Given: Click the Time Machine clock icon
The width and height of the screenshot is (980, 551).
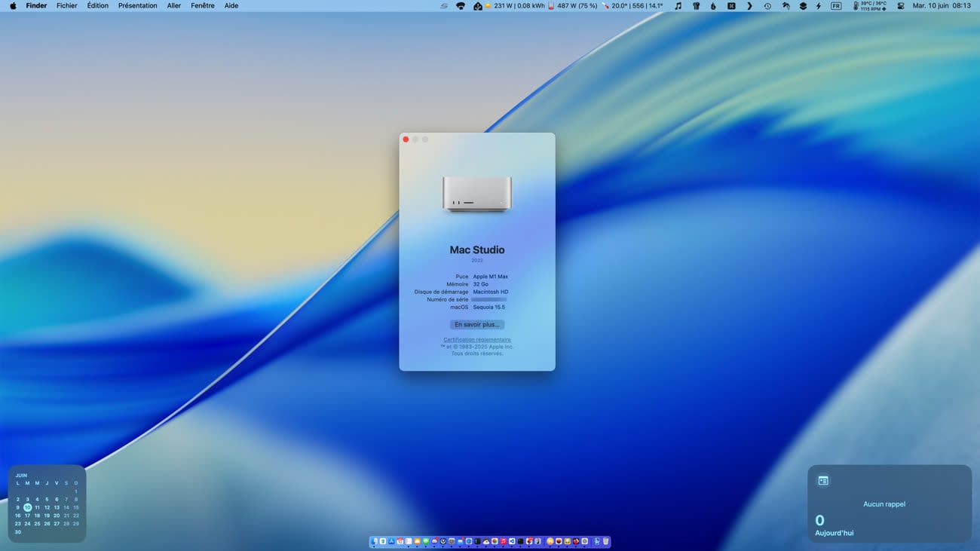Looking at the screenshot, I should pos(767,6).
